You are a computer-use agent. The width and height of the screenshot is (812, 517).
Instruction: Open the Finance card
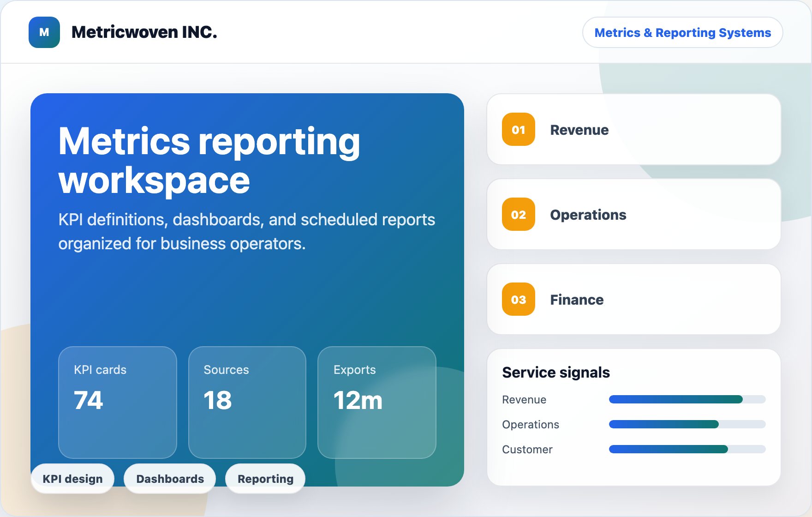click(634, 299)
